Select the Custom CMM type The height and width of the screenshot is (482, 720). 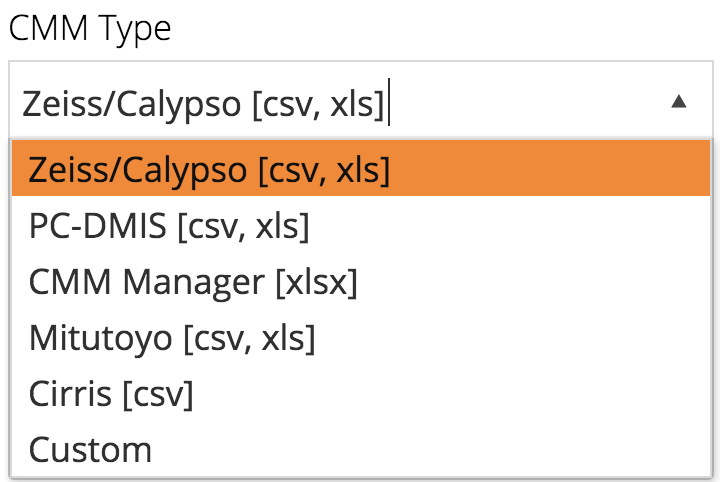point(361,449)
